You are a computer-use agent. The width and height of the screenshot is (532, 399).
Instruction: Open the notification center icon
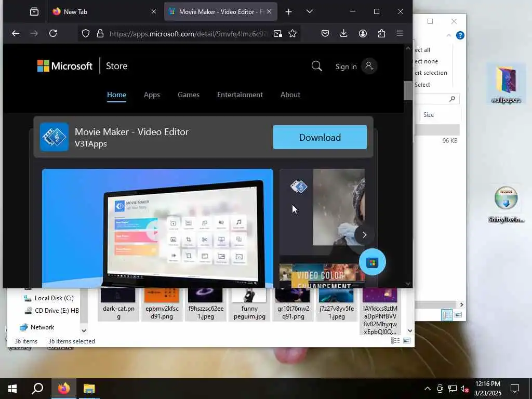pos(515,389)
